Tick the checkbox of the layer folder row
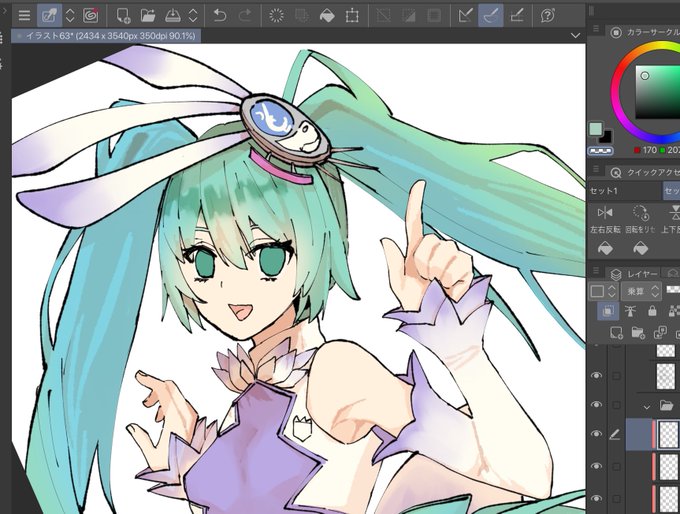The height and width of the screenshot is (514, 680). point(616,405)
